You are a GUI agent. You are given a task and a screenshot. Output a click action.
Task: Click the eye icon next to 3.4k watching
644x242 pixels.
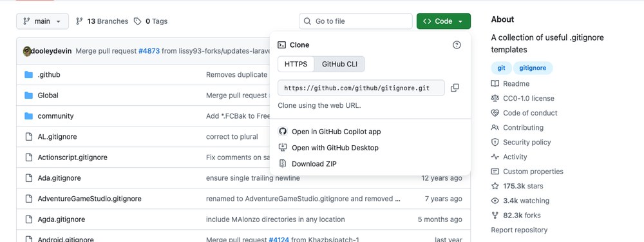coord(495,201)
